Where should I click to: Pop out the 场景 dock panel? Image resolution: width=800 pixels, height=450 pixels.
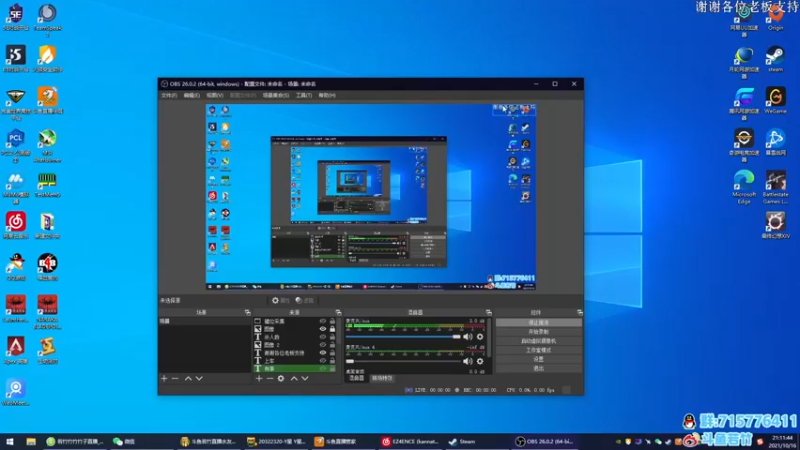coord(247,312)
